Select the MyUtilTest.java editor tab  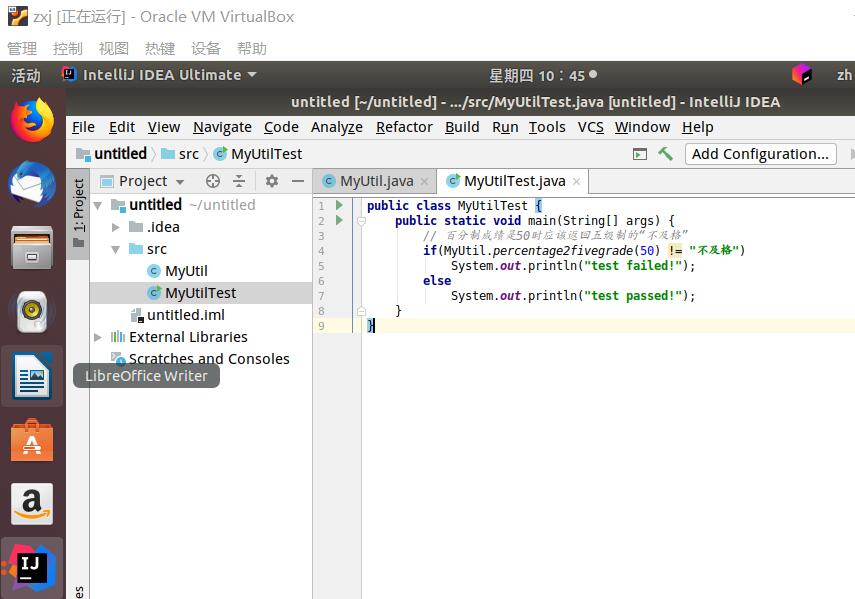(514, 181)
